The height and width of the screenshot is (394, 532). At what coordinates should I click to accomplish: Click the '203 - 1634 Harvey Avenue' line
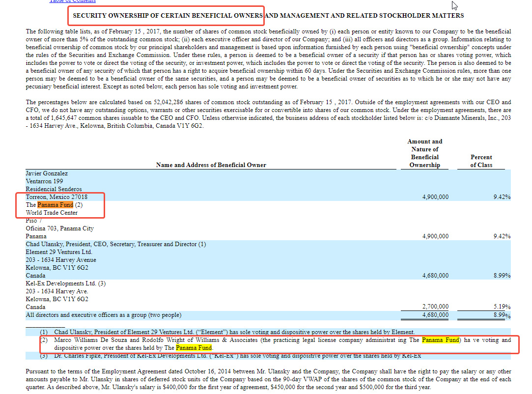61,260
